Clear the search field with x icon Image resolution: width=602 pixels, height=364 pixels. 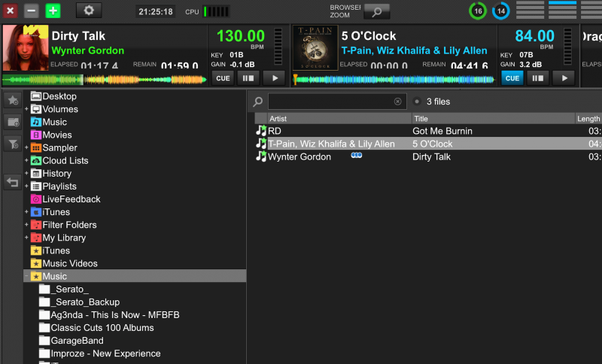click(398, 102)
